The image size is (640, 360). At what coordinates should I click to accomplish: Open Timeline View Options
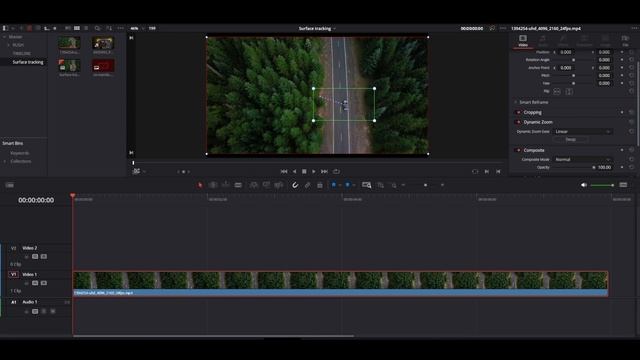(9, 185)
